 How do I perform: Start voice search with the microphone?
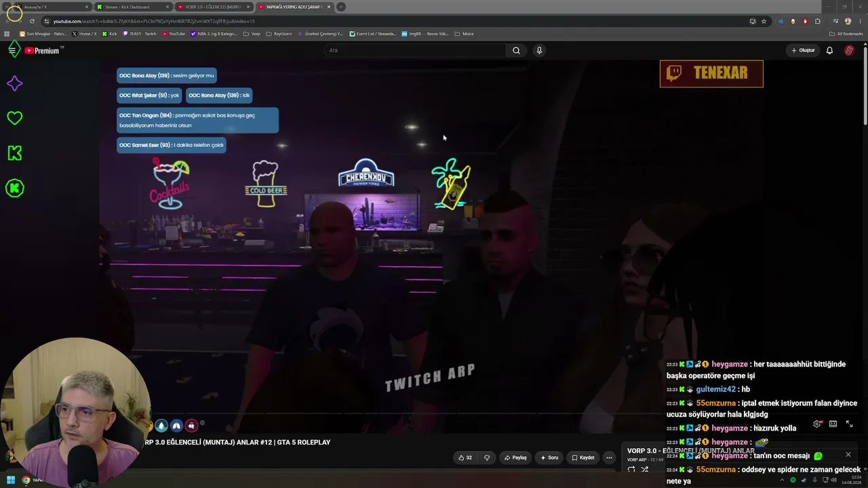tap(539, 50)
